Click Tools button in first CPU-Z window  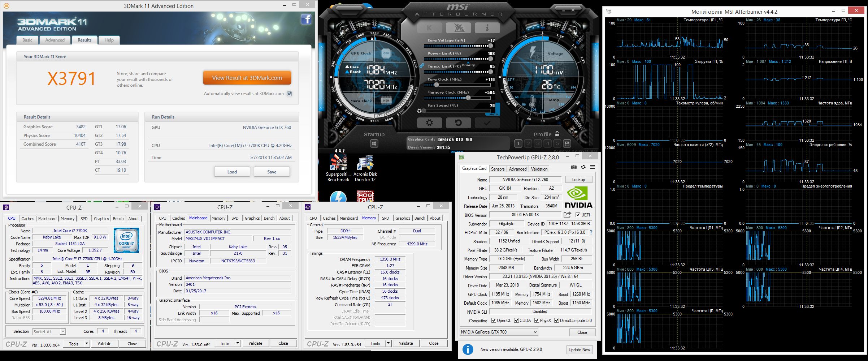(74, 343)
